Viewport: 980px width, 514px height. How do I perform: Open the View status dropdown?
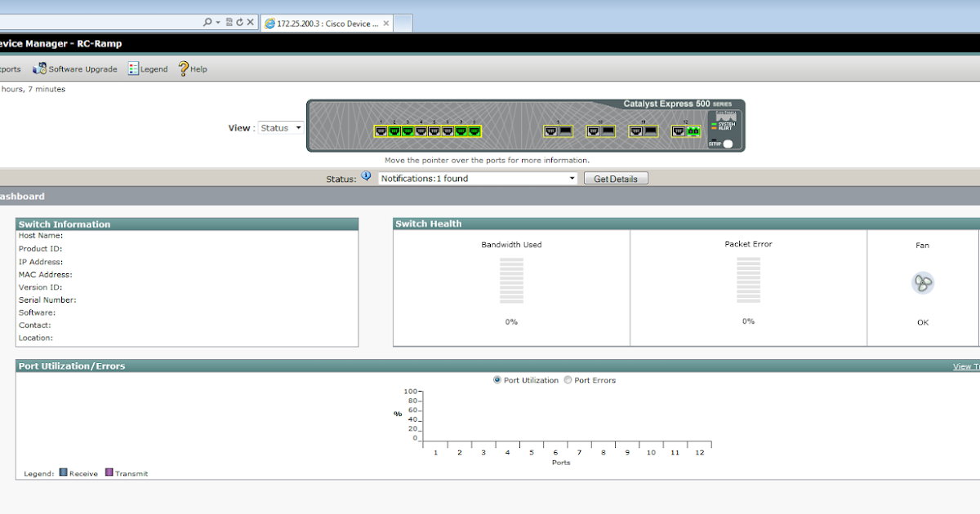298,127
